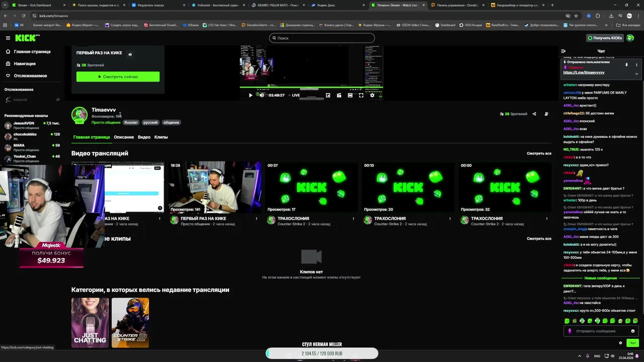Click Смотреть все in the clips section
644x362 pixels.
point(539,239)
